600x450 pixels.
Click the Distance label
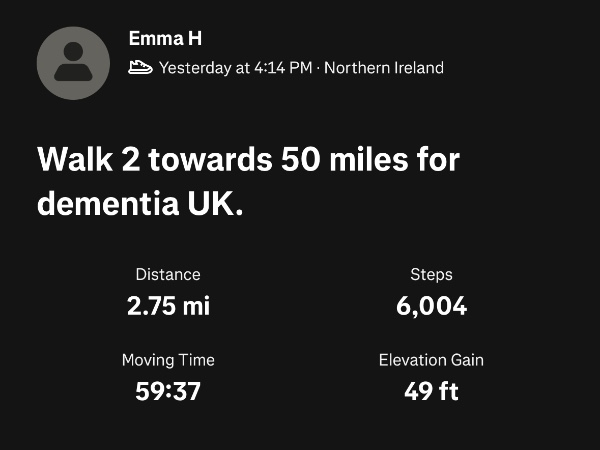168,274
